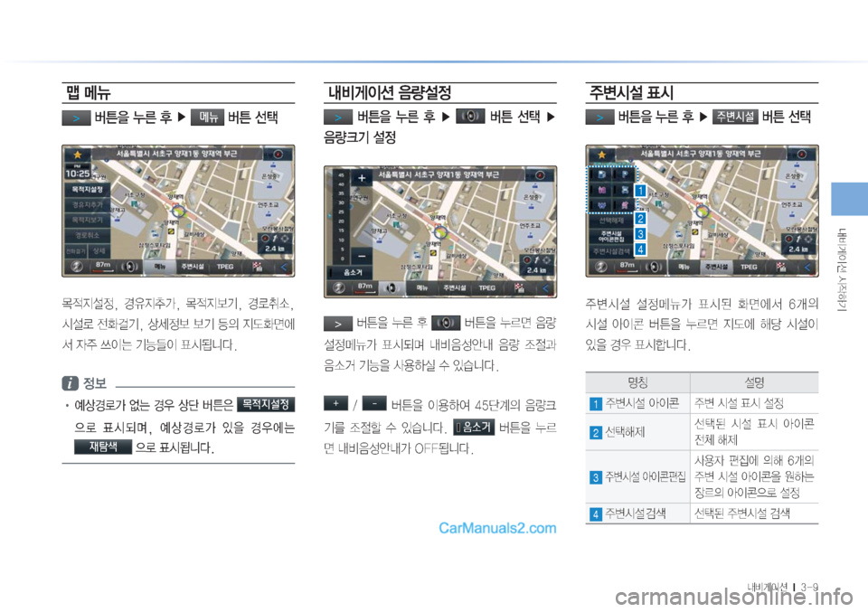Tap the checkered flag icon in volume screen
This screenshot has height=612, width=868.
[x=519, y=287]
